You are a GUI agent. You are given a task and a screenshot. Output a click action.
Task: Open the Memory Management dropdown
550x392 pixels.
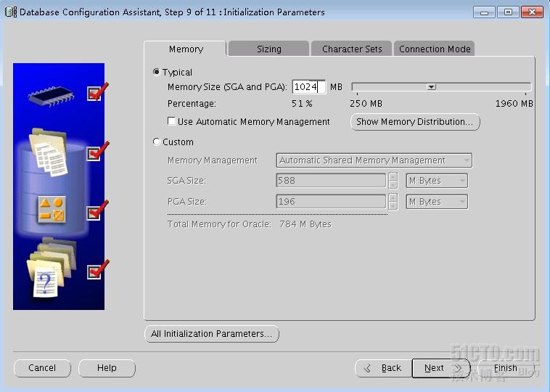coord(374,160)
